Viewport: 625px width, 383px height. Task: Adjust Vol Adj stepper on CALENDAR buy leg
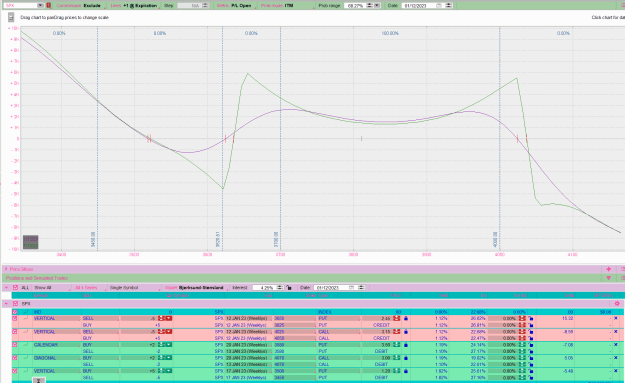[x=522, y=345]
